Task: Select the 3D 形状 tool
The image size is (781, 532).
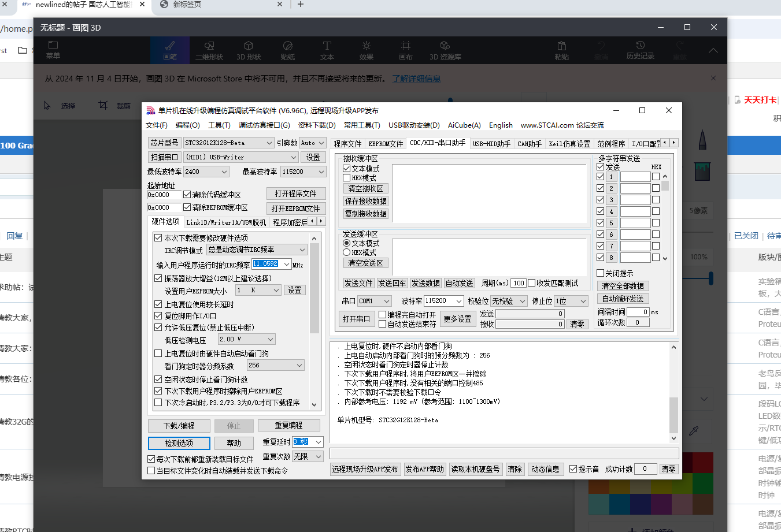Action: pos(249,50)
